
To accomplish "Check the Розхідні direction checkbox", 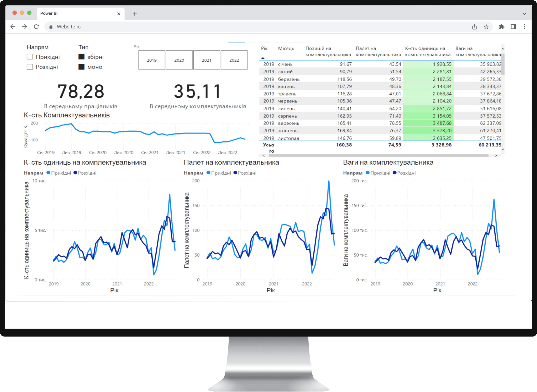I will [30, 67].
